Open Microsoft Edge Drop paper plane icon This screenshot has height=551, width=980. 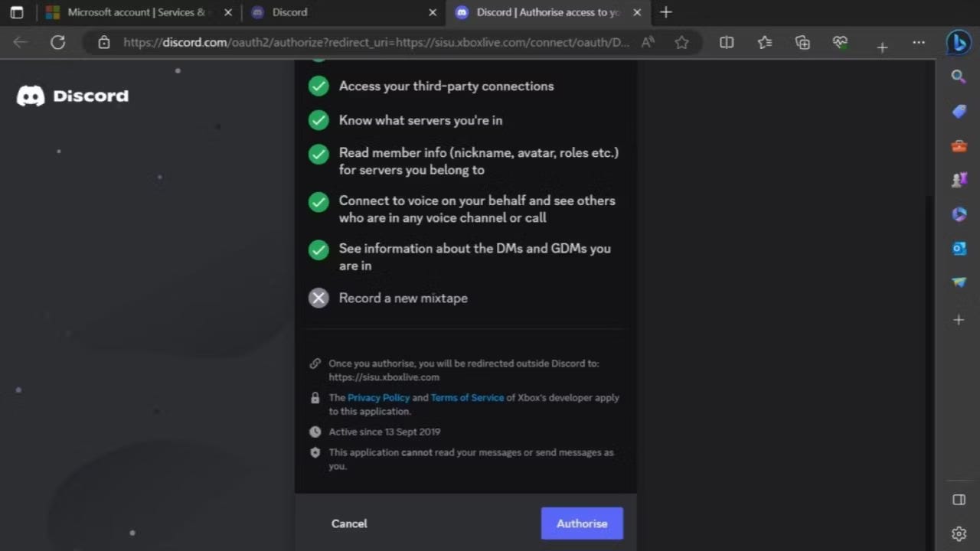[959, 282]
